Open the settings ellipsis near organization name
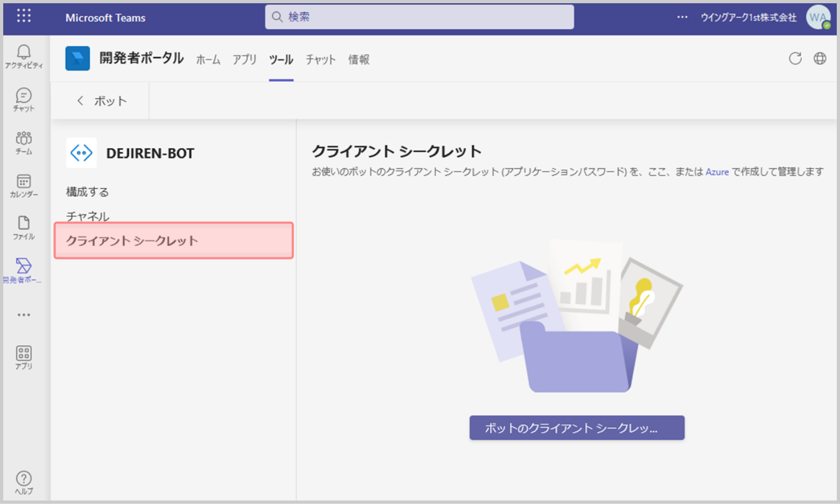Viewport: 840px width, 504px height. tap(682, 17)
